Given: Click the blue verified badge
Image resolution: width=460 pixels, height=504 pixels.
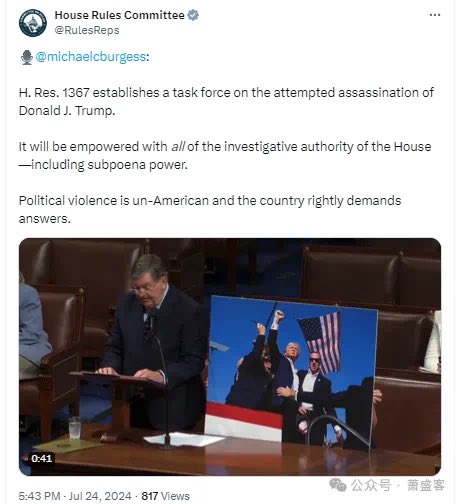Looking at the screenshot, I should click(193, 15).
